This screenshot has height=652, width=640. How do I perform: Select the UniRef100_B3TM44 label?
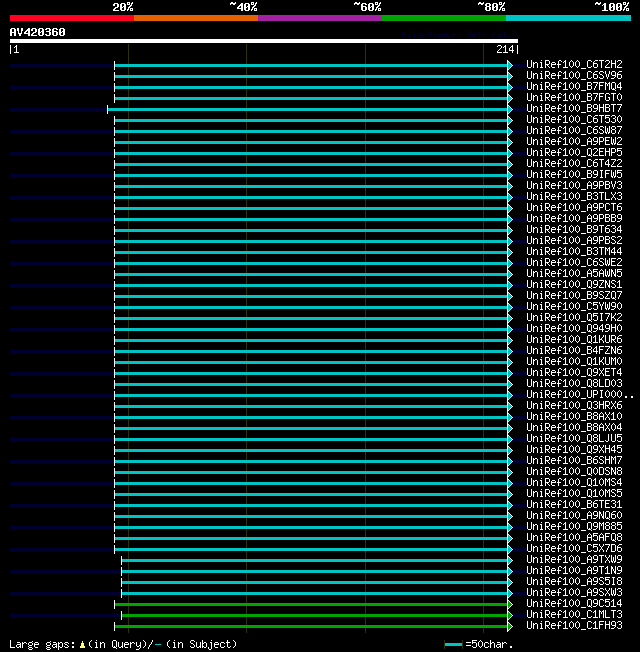tap(574, 252)
